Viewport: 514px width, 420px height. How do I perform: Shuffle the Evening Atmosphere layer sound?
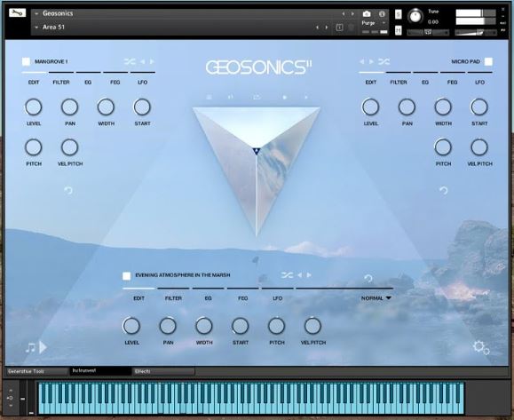point(287,275)
